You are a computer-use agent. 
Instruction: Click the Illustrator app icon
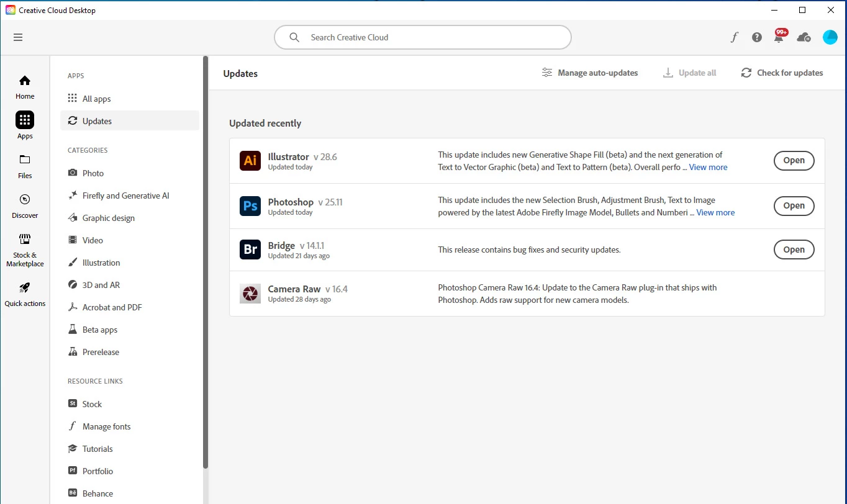pyautogui.click(x=250, y=161)
